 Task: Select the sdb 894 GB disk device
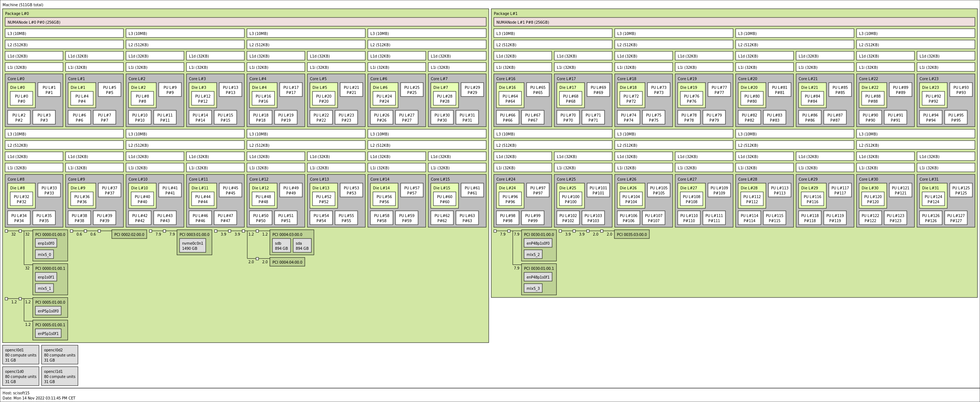click(281, 245)
